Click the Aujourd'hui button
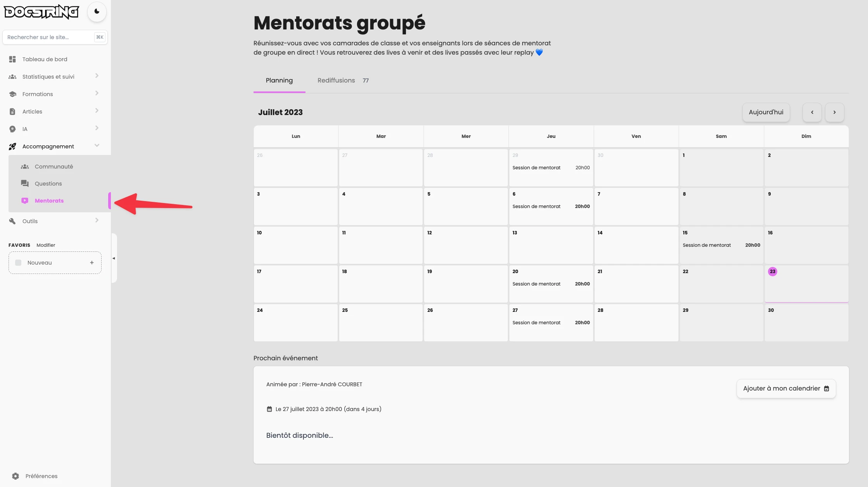Image resolution: width=868 pixels, height=487 pixels. point(765,112)
